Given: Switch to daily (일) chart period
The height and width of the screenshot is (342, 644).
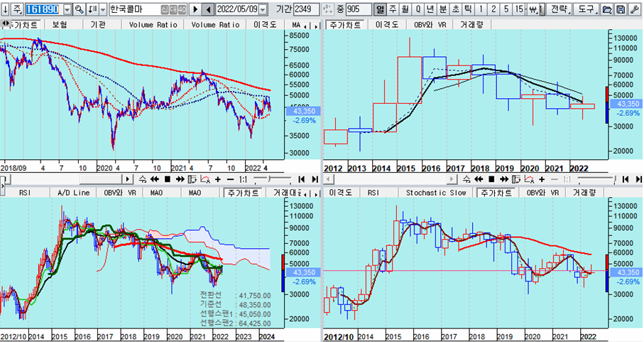Looking at the screenshot, I should [x=380, y=9].
